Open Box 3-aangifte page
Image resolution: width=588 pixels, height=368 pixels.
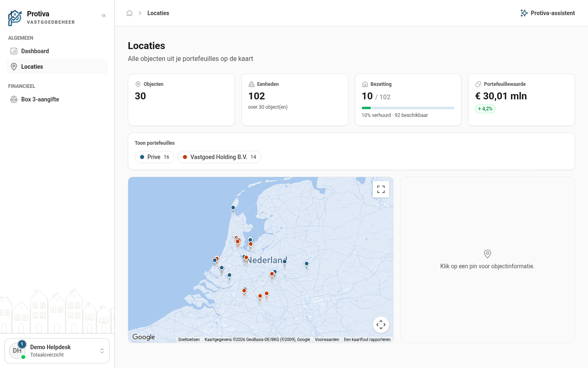pos(57,99)
